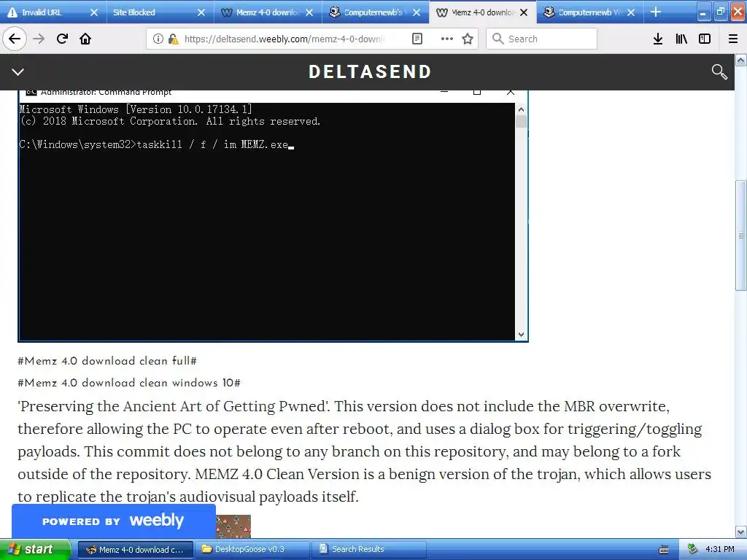Open the downloads panel

pyautogui.click(x=658, y=39)
